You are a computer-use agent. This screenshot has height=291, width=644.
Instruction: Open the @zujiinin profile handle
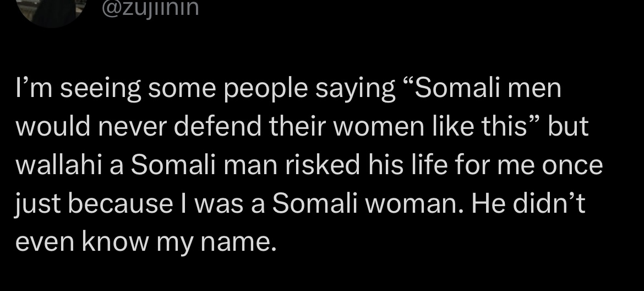click(150, 9)
